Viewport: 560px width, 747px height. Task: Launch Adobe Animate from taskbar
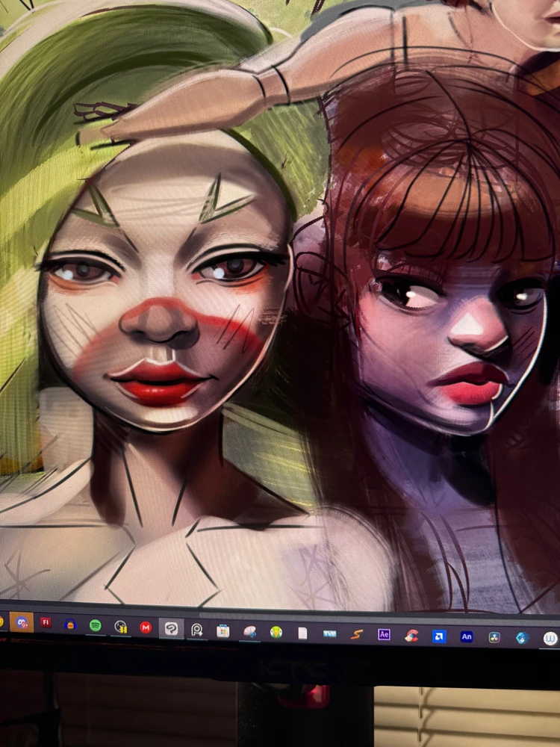(x=467, y=637)
